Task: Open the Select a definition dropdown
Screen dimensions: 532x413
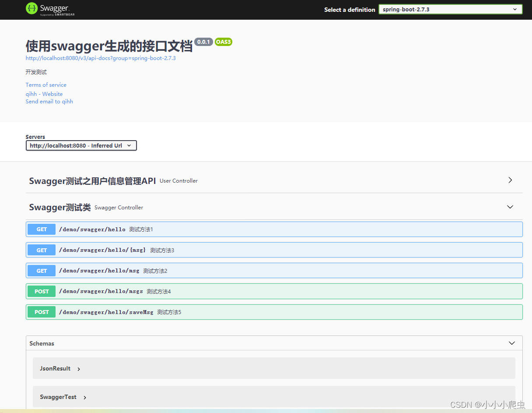Action: pos(450,9)
